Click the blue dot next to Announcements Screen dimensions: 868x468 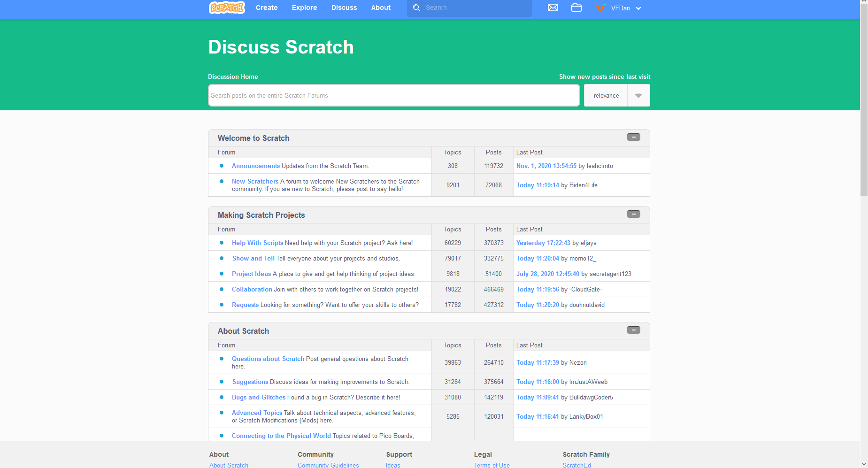tap(221, 166)
